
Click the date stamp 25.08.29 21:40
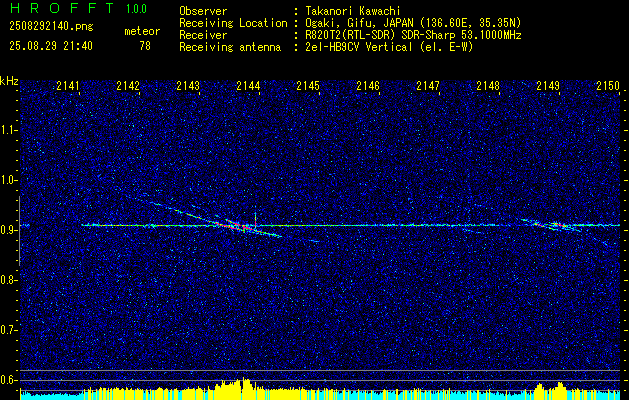point(51,46)
